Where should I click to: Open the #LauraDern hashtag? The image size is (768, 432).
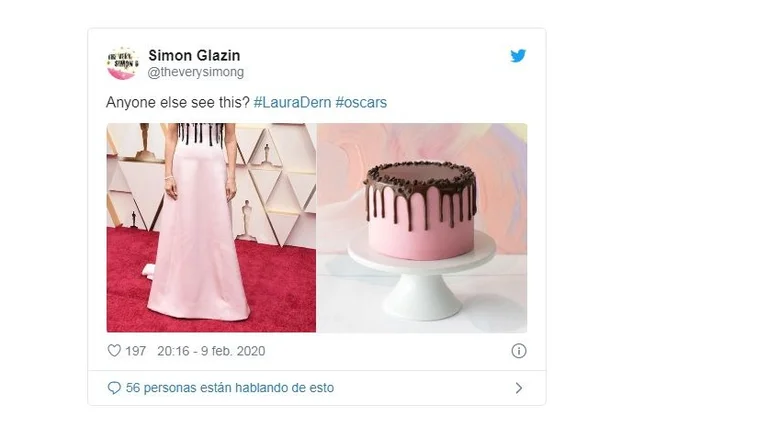(x=292, y=102)
